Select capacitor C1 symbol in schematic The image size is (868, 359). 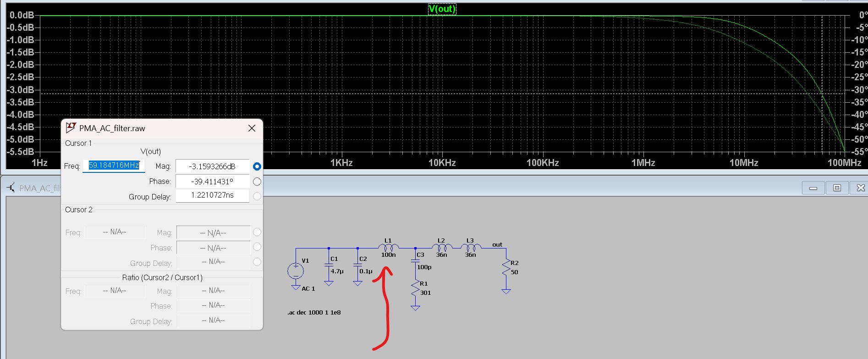point(329,266)
